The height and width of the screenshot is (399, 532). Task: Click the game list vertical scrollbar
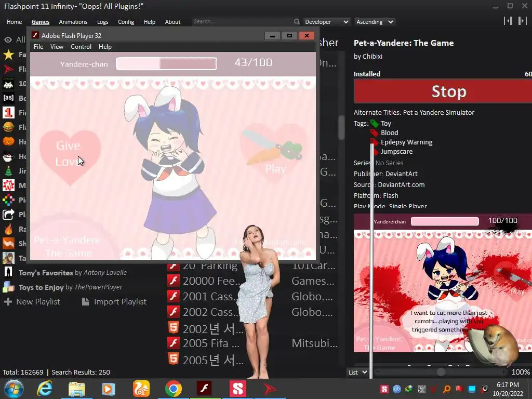click(341, 127)
